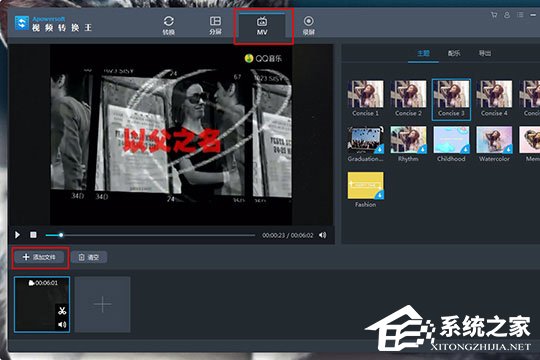Stop the video preview

pyautogui.click(x=33, y=235)
